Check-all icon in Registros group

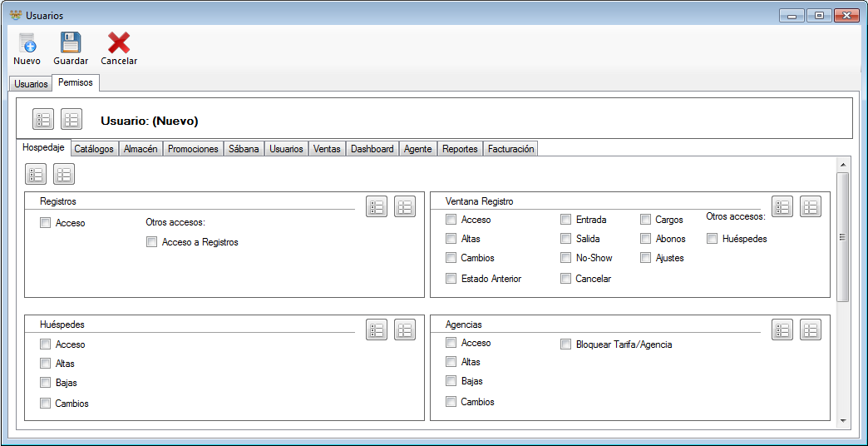click(377, 206)
